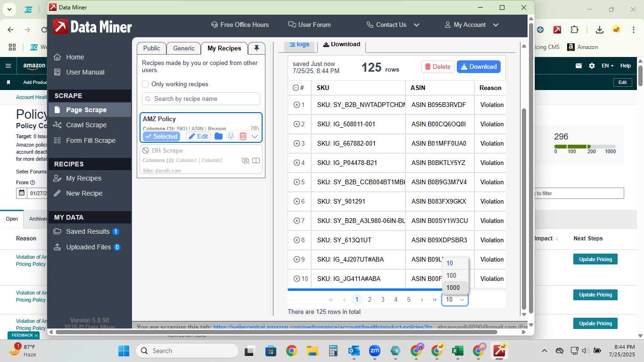Toggle DH Scrape visibility eye icon
The width and height of the screenshot is (644, 362).
pyautogui.click(x=245, y=161)
